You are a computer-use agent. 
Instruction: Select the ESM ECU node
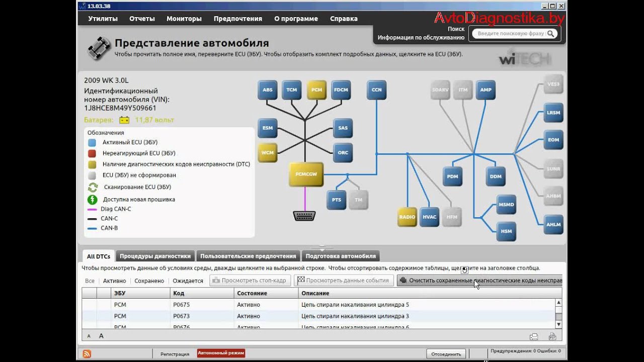click(268, 128)
